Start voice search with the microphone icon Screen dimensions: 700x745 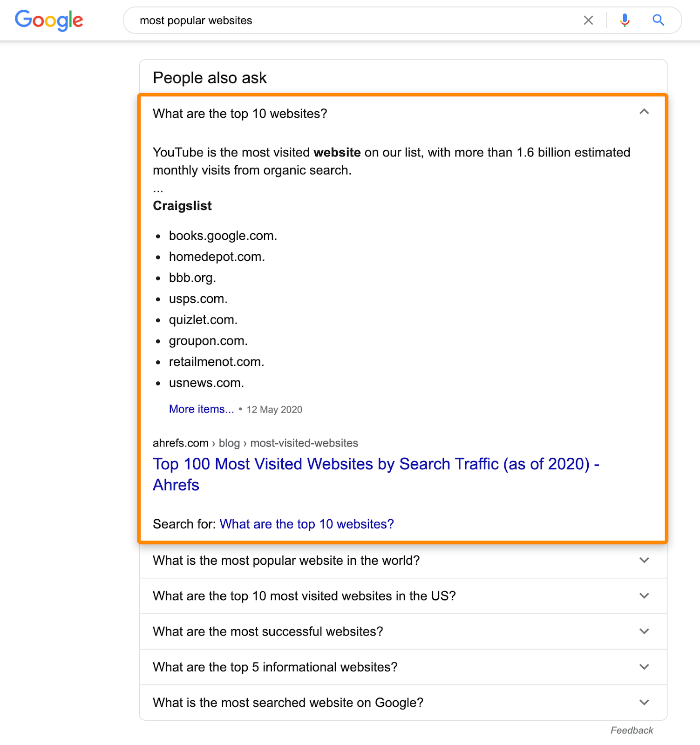click(x=624, y=20)
